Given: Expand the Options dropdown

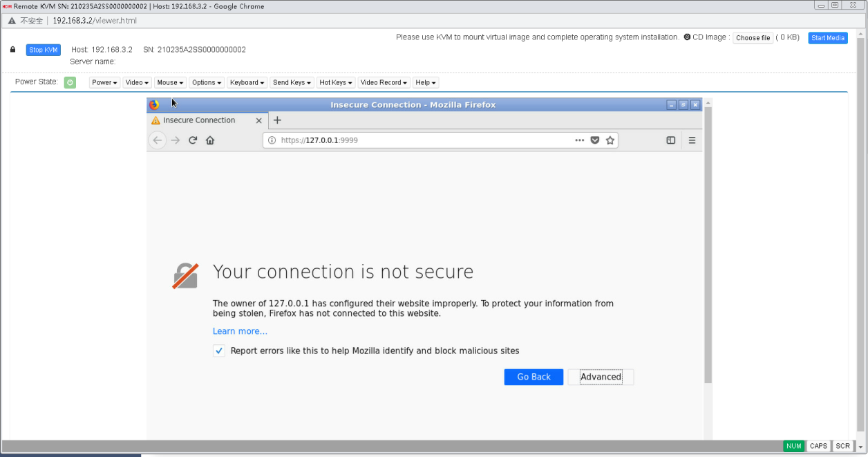Looking at the screenshot, I should [207, 82].
